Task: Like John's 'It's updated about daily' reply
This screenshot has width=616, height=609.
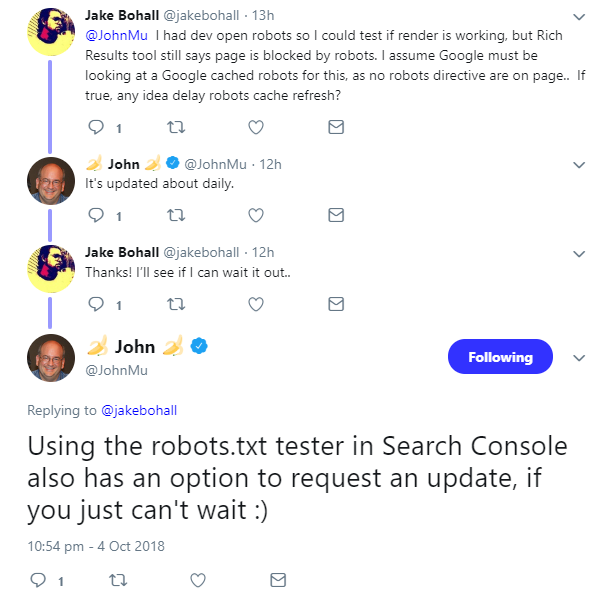Action: pyautogui.click(x=256, y=215)
